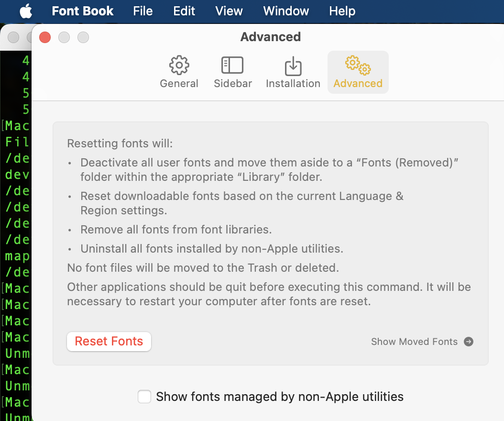Open the Font Book menu
The image size is (504, 421).
(83, 11)
